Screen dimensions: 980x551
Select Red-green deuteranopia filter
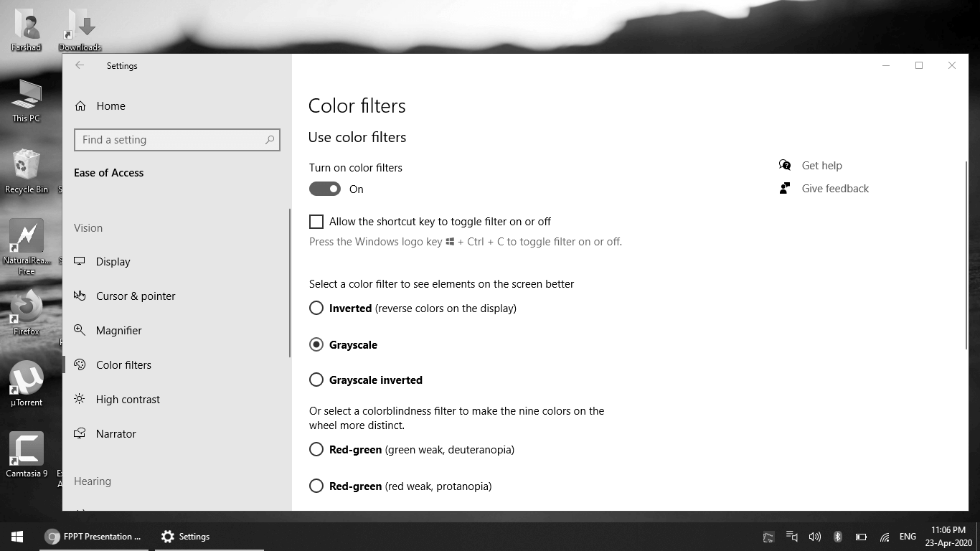tap(316, 450)
